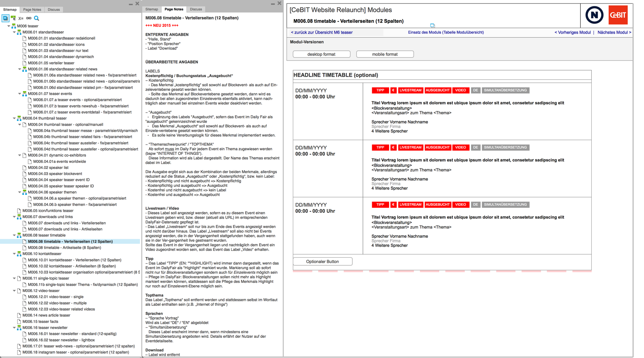Collapse the M006.04 thumbnail teaser node
This screenshot has width=644, height=358.
click(14, 118)
